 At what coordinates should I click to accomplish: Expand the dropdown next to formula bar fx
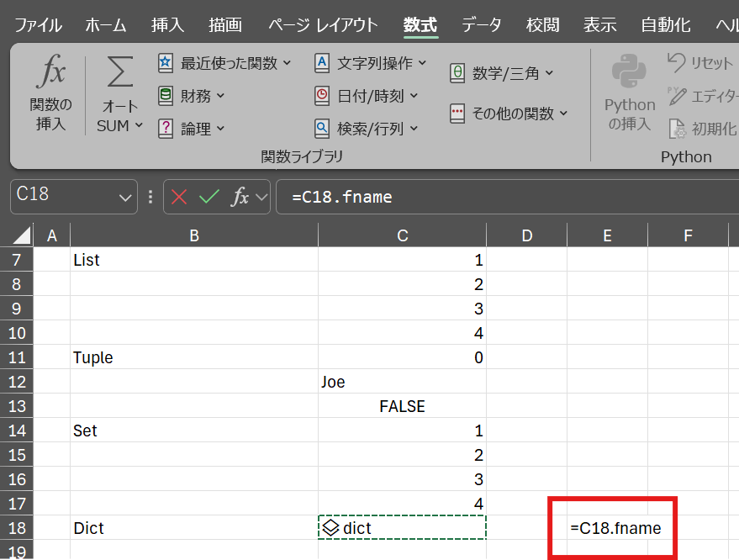point(261,197)
